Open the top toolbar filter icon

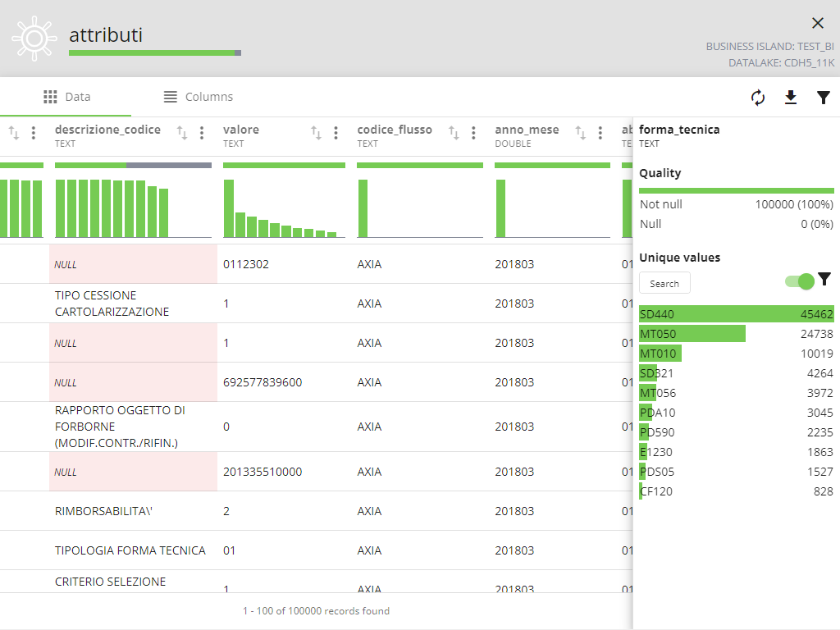(824, 98)
